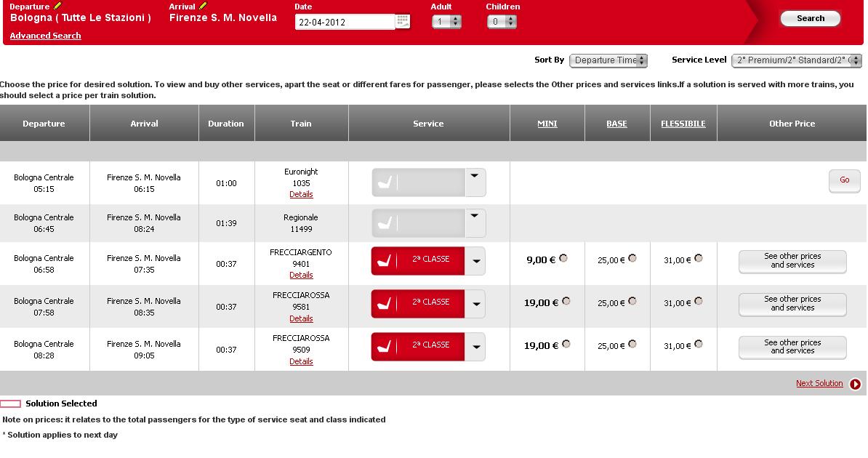
Task: Click seat icon for Regionale 11499 service
Action: tap(385, 223)
